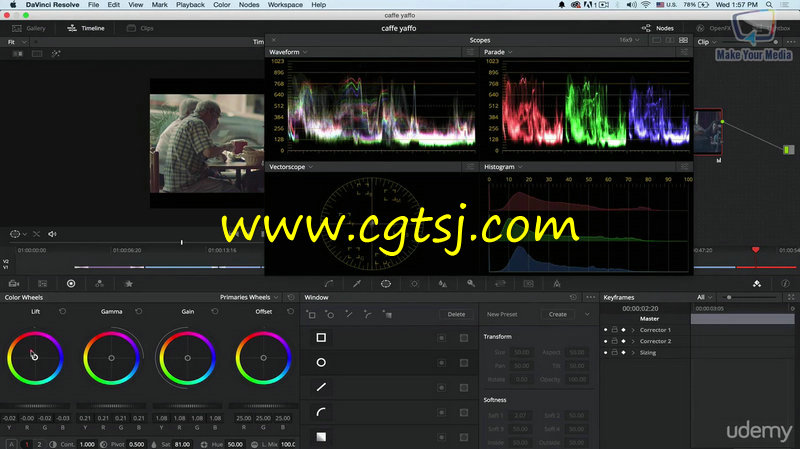Add a new curve window
The height and width of the screenshot is (449, 800).
(368, 315)
